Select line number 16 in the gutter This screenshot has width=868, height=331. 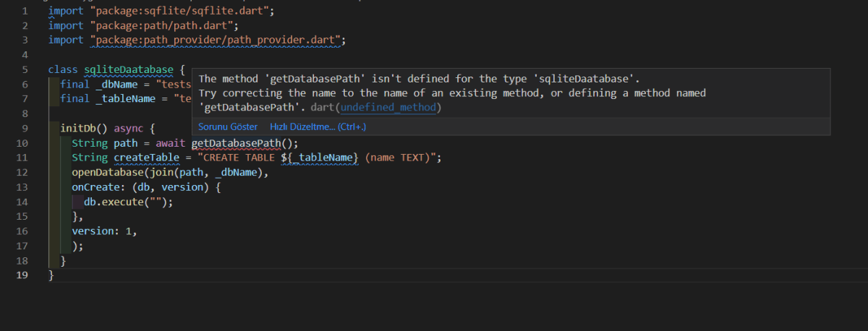pyautogui.click(x=23, y=231)
